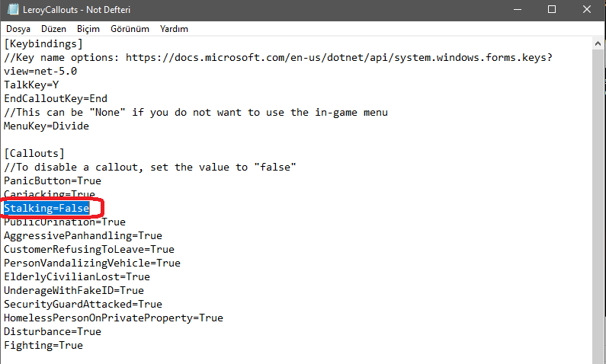Place cursor in MenuKey=Divide line
Screen dimensions: 606x364
coord(46,126)
